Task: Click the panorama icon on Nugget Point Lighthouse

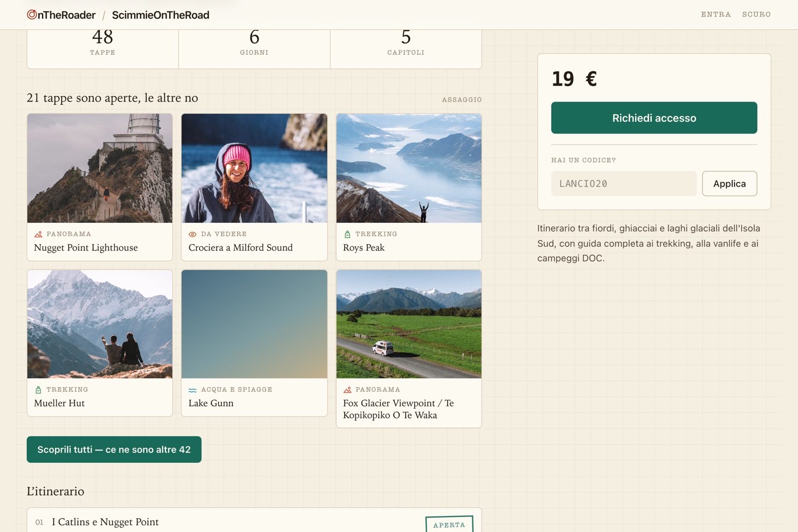Action: click(x=38, y=234)
